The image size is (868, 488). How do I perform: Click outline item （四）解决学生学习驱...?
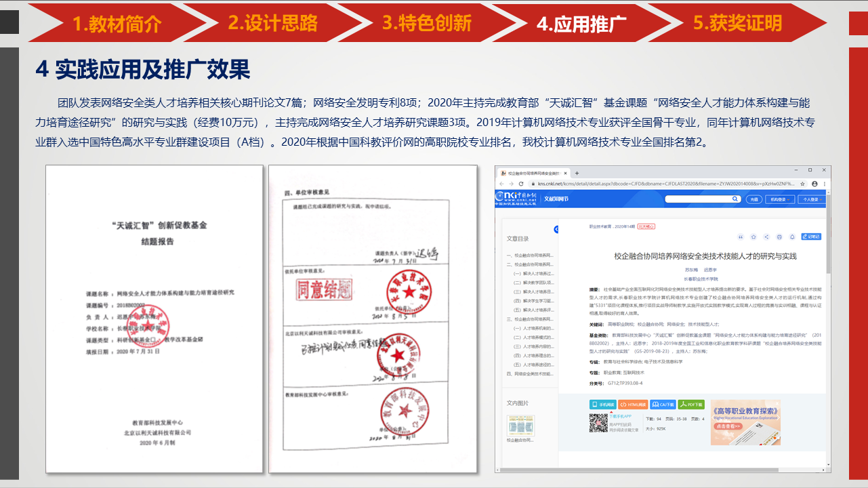coord(533,300)
